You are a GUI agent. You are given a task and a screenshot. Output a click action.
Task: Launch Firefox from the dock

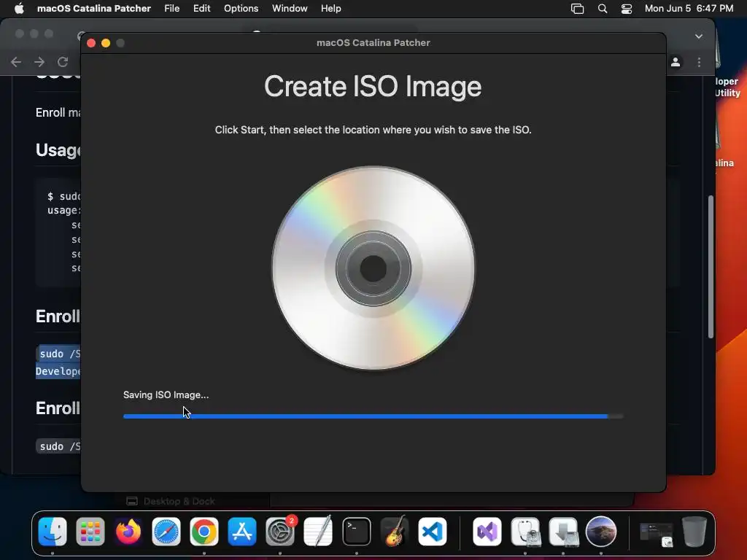point(128,532)
